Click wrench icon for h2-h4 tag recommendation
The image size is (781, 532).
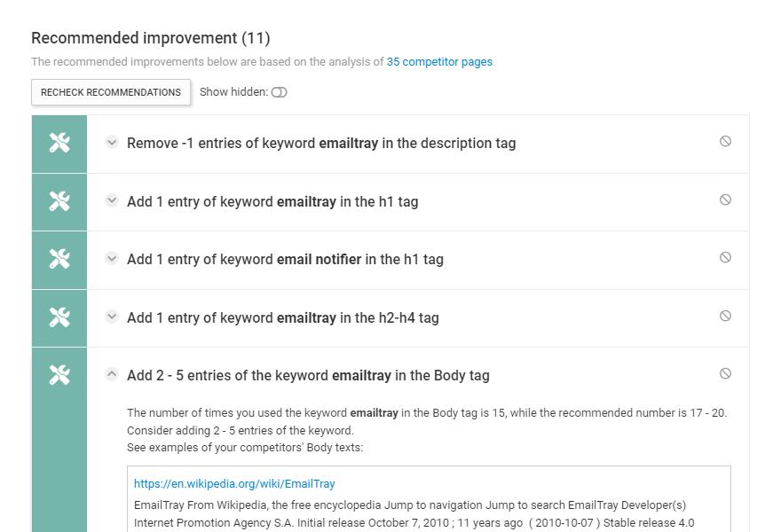59,317
